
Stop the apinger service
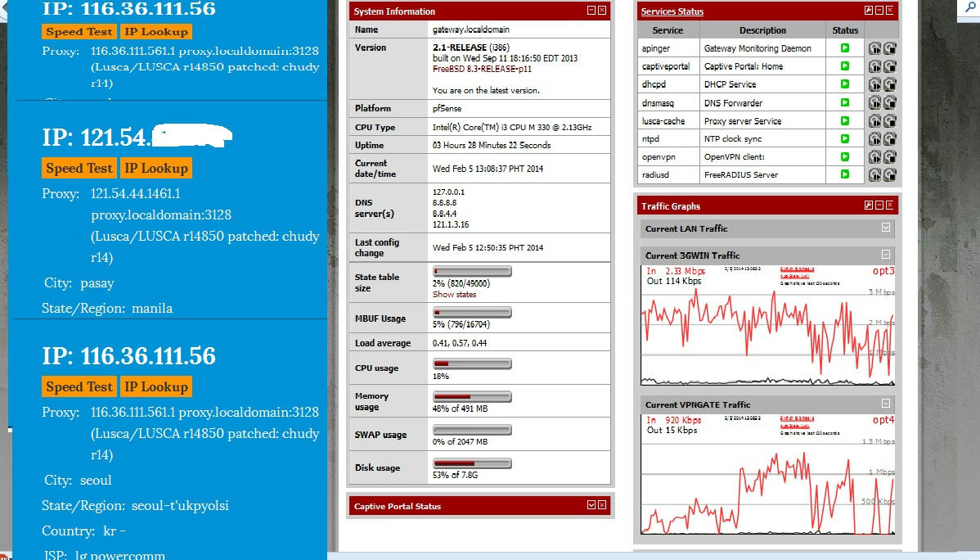click(889, 48)
